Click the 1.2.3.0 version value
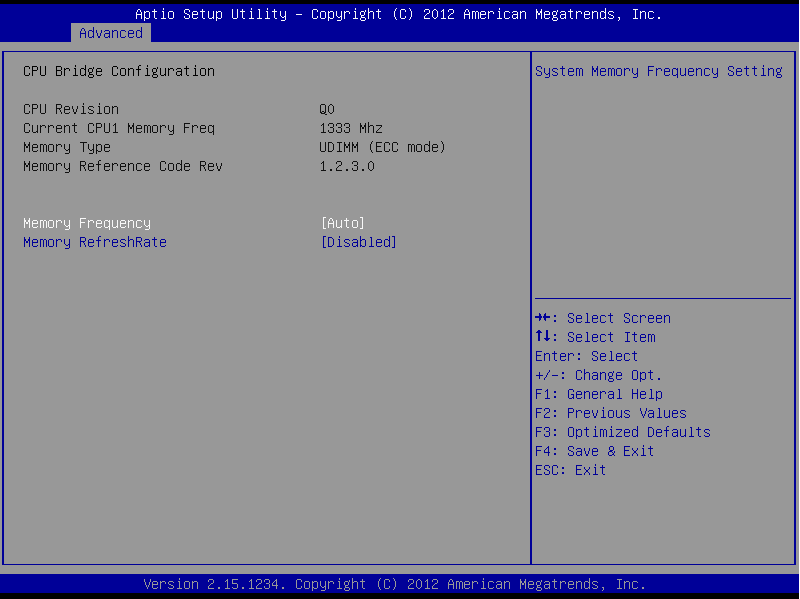800x599 pixels. (347, 166)
